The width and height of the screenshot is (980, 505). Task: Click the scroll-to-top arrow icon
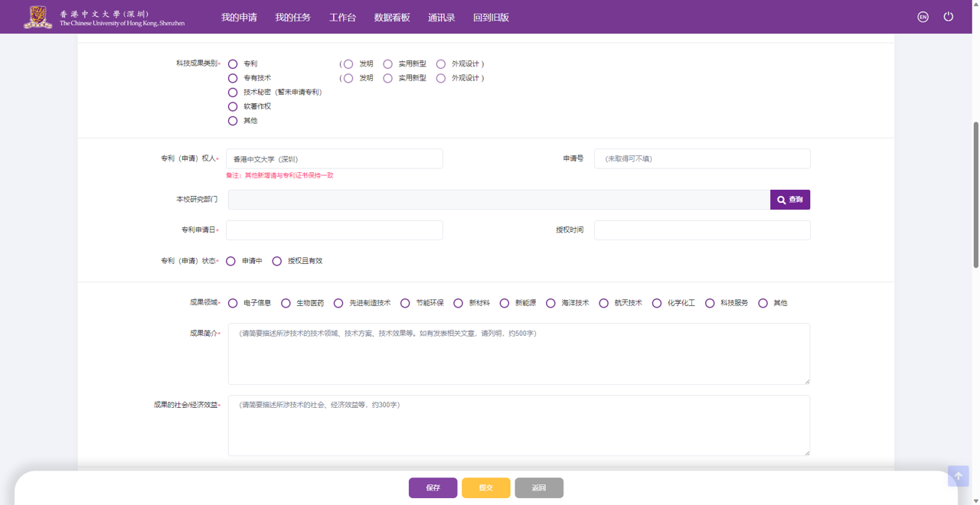(958, 476)
